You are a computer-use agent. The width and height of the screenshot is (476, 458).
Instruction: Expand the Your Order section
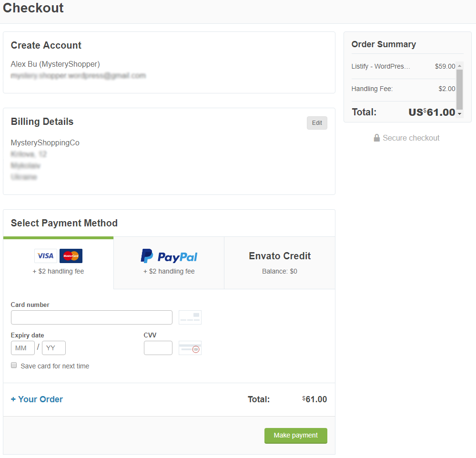[x=37, y=399]
